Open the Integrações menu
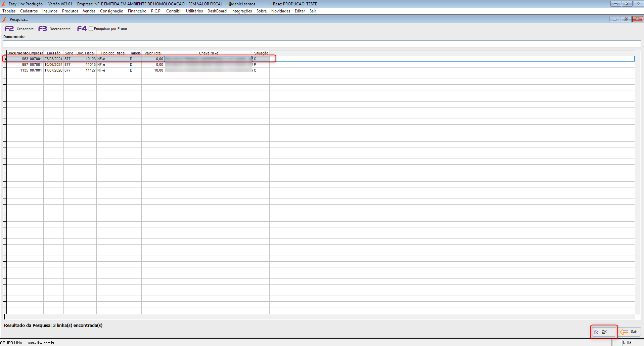This screenshot has height=346, width=644. point(241,11)
